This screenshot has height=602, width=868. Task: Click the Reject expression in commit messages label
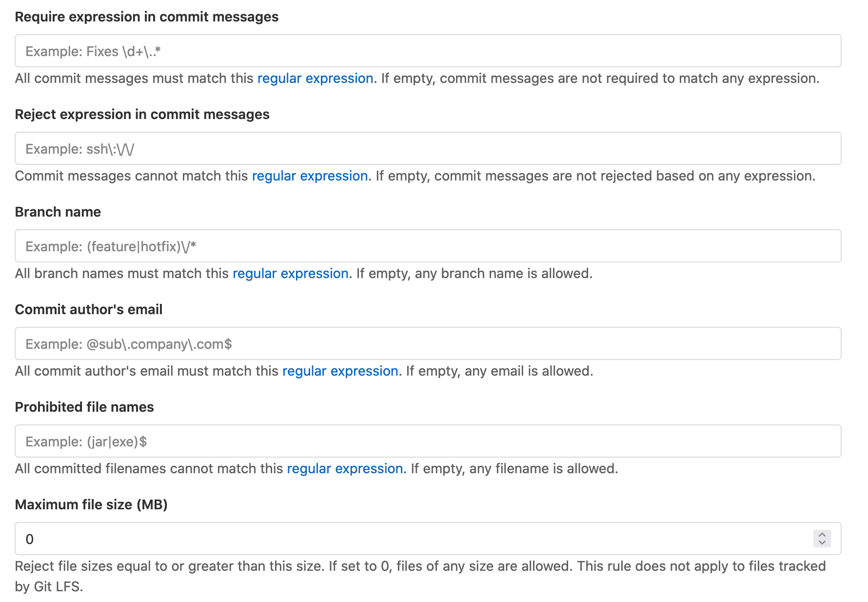pyautogui.click(x=142, y=115)
